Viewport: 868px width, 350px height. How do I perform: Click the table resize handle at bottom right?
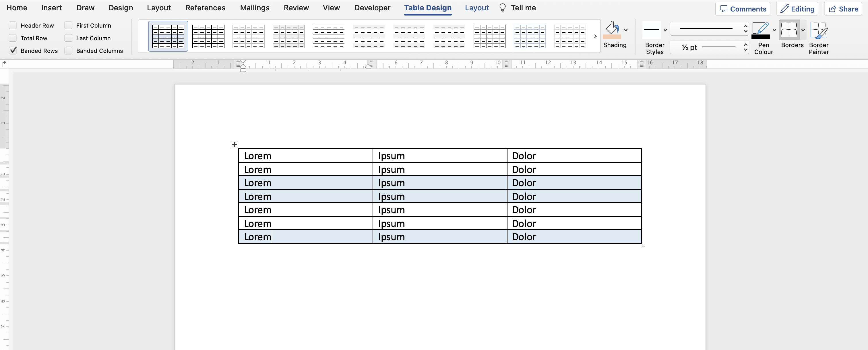click(x=644, y=245)
